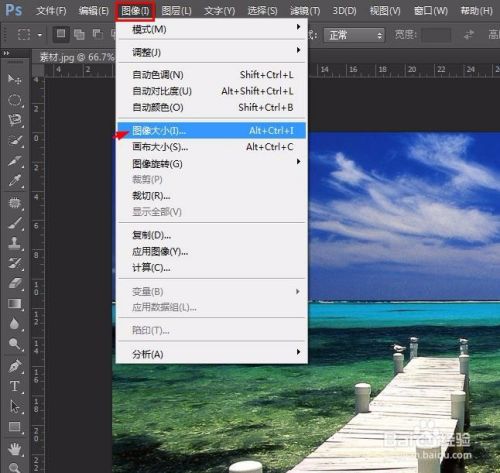
Task: Select the Horizontal Type tool
Action: tap(14, 386)
